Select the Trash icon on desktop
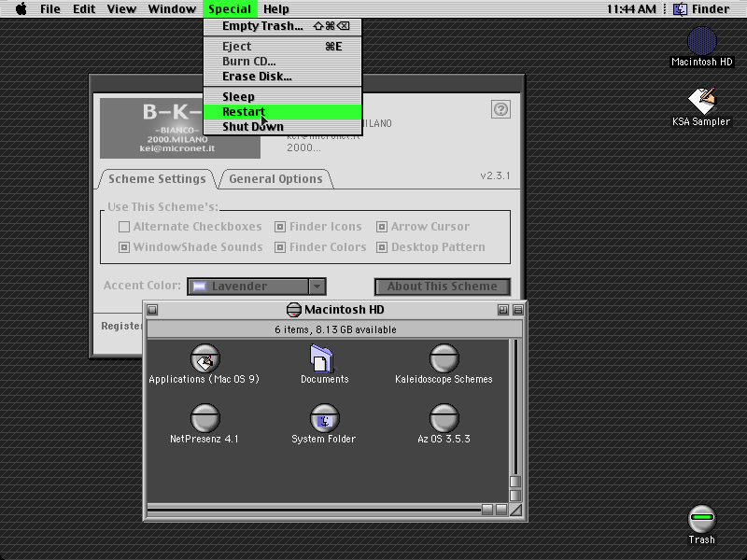 pos(702,518)
